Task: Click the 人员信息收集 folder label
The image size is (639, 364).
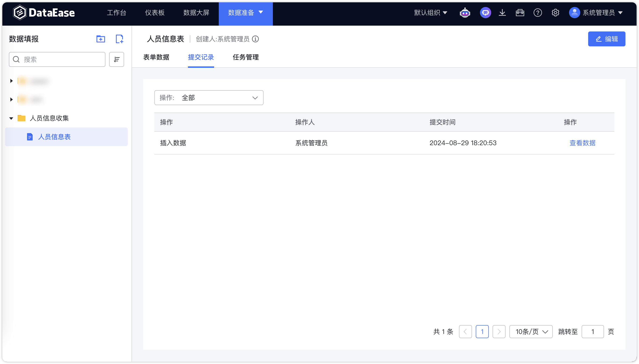Action: coord(49,118)
